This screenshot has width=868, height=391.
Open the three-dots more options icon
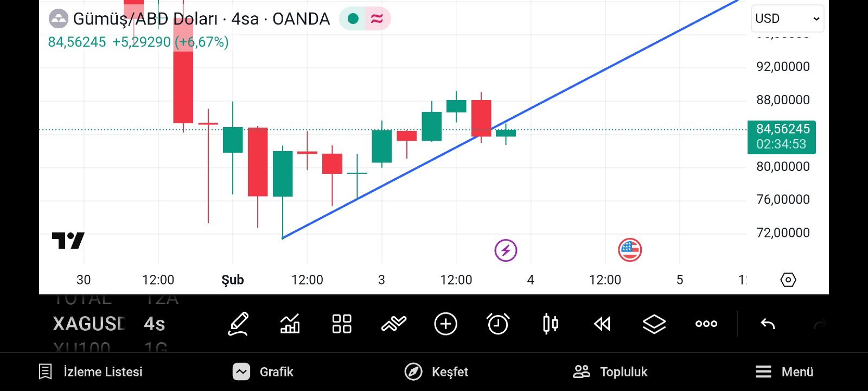click(x=706, y=324)
